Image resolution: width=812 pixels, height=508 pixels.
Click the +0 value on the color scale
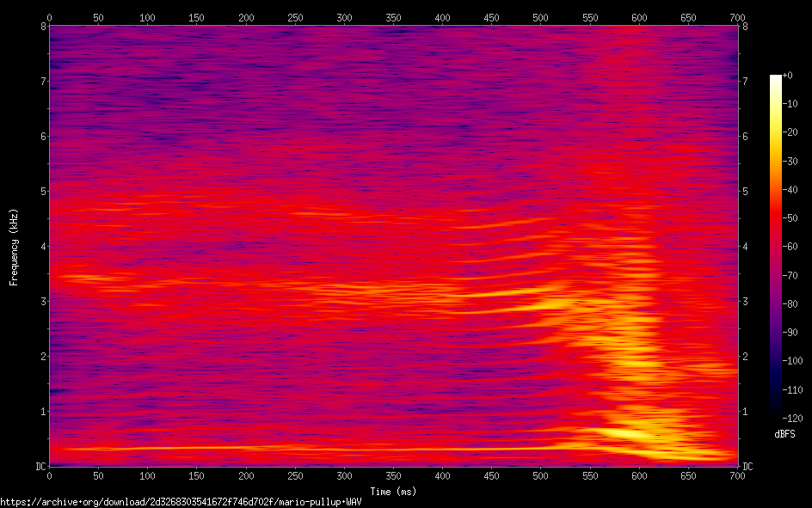(x=789, y=77)
